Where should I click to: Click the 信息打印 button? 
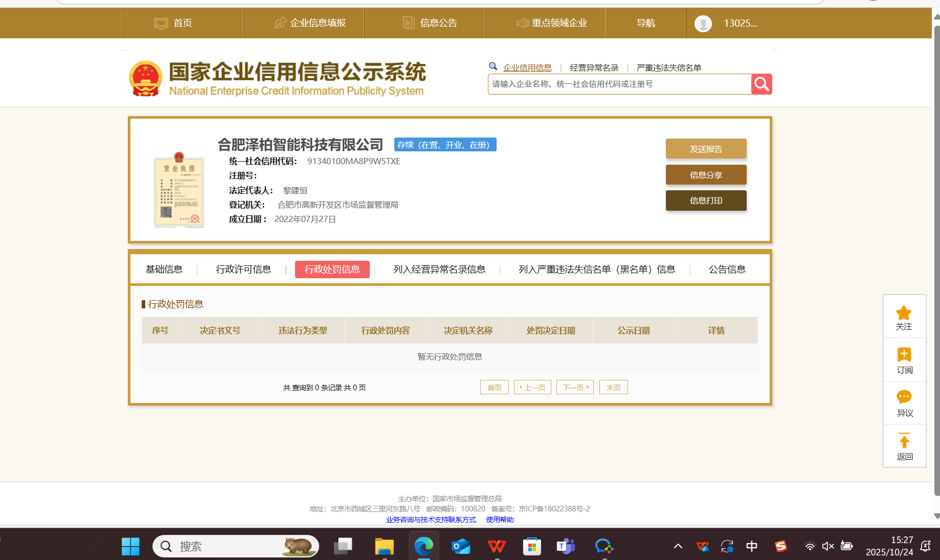pyautogui.click(x=706, y=200)
